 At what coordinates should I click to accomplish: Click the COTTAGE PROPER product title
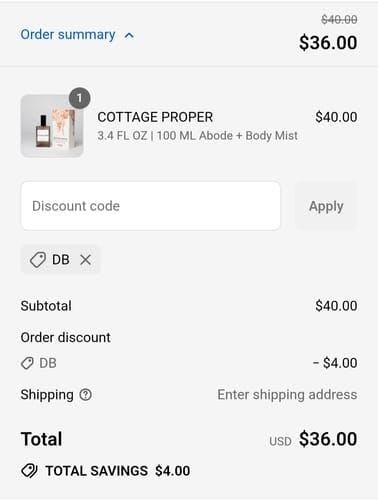tap(155, 117)
